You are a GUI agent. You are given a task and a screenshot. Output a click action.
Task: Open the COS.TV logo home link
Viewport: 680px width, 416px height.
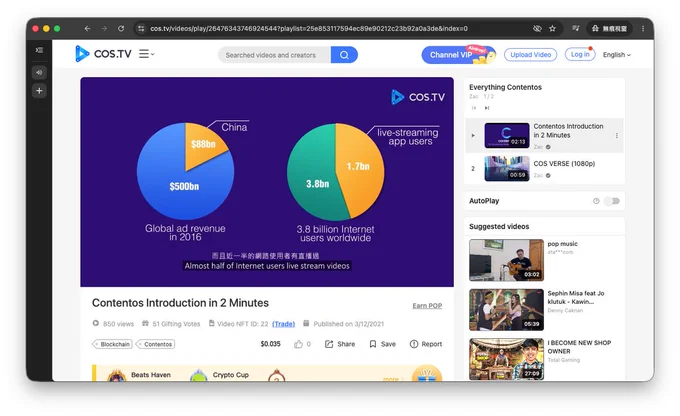[x=103, y=54]
